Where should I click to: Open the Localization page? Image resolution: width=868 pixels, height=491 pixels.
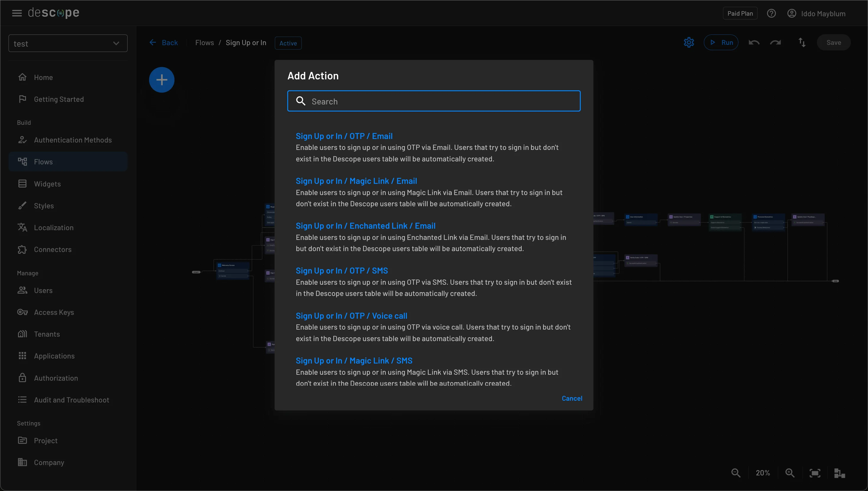click(x=54, y=227)
